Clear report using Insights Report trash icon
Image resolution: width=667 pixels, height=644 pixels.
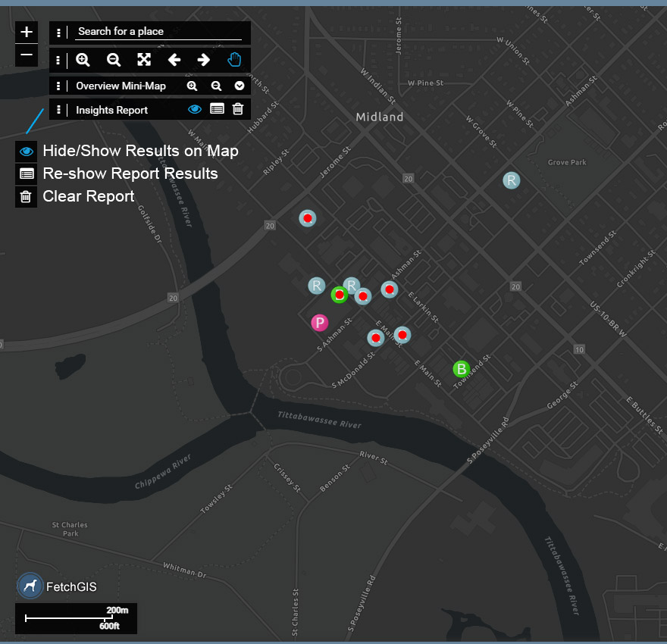point(238,109)
